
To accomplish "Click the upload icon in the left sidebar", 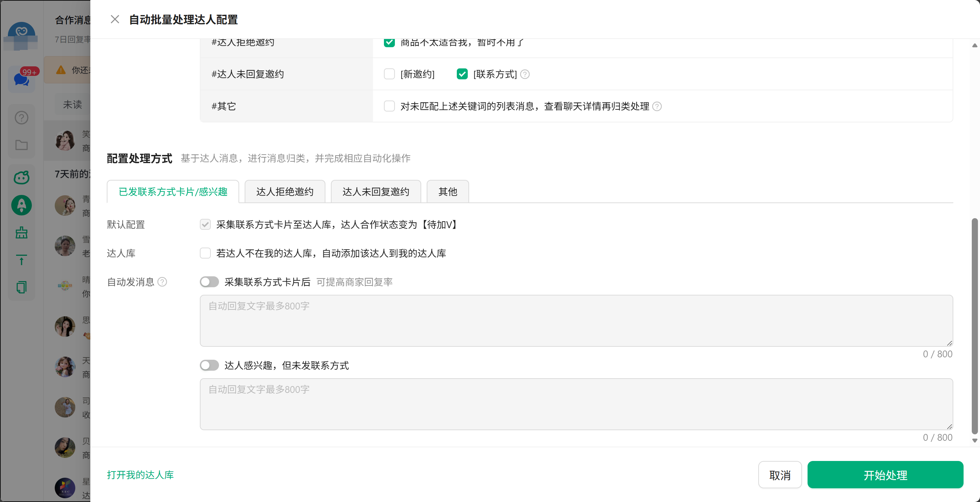I will (21, 260).
